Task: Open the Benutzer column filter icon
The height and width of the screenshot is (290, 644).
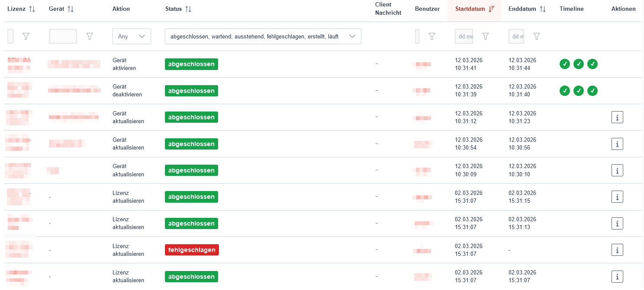Action: click(x=431, y=37)
